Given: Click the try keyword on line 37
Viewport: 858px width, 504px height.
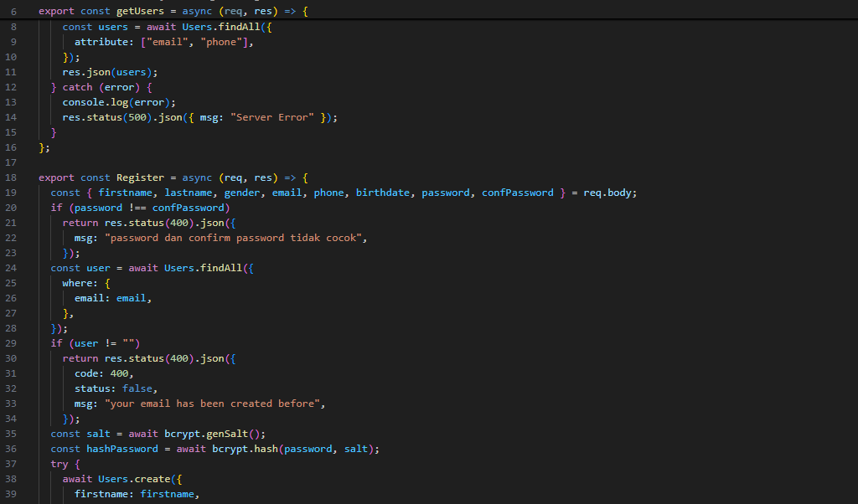Looking at the screenshot, I should click(x=59, y=464).
